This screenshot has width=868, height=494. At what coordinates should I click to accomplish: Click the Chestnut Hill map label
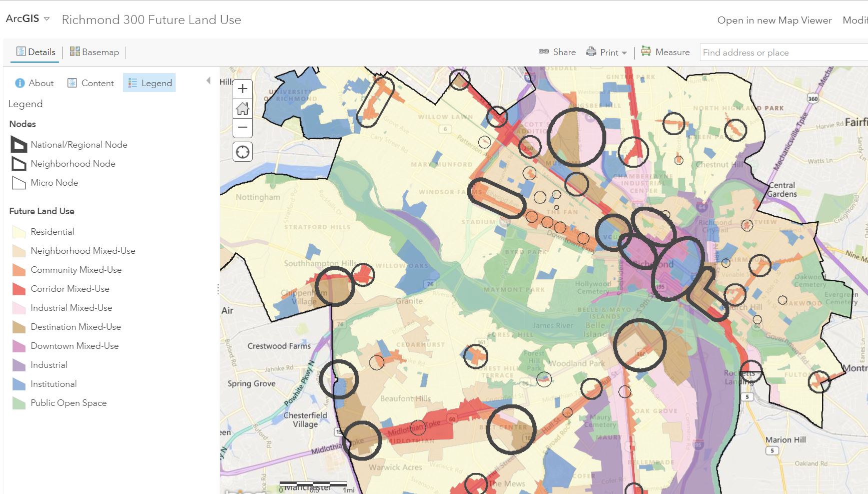[x=719, y=165]
